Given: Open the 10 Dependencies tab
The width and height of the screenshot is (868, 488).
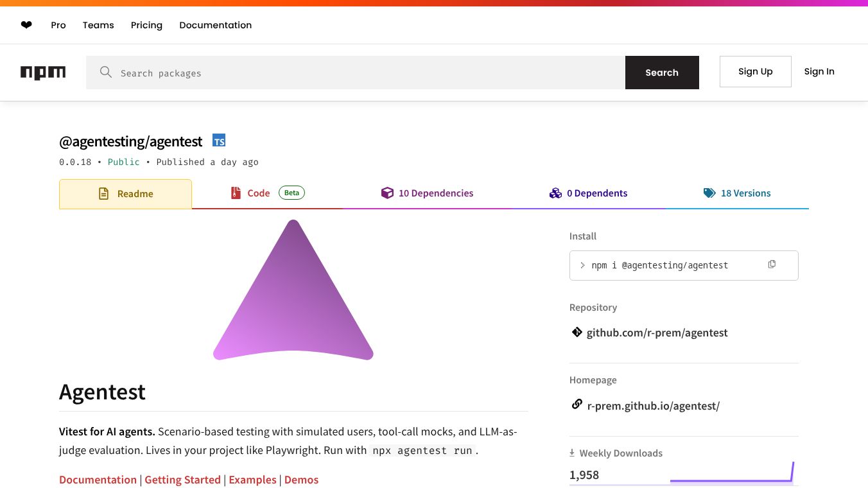Looking at the screenshot, I should (x=428, y=193).
